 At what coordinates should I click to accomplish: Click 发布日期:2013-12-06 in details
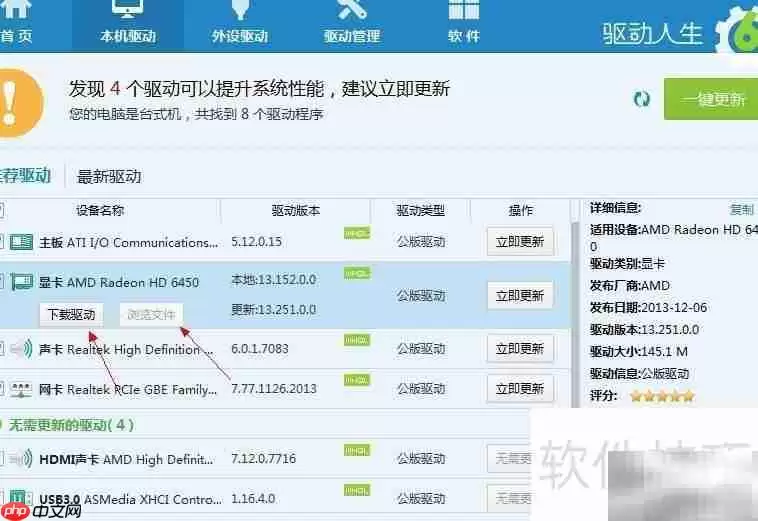(x=648, y=307)
